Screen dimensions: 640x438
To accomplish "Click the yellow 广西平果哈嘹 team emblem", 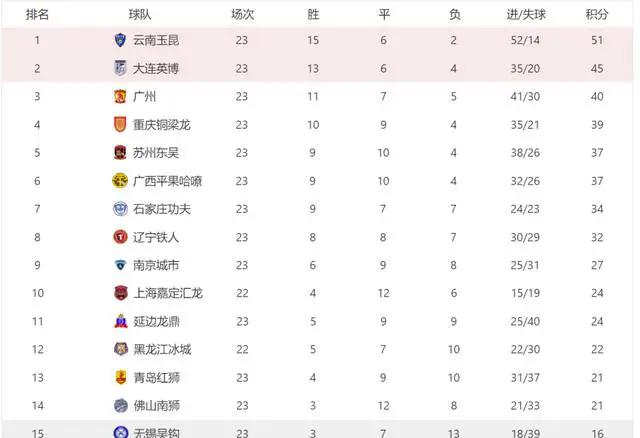I will pos(120,180).
